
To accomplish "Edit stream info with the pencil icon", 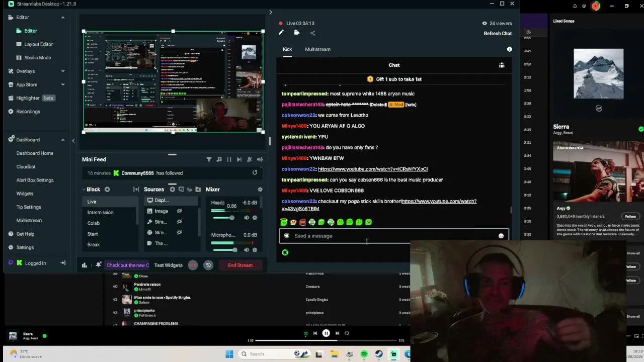I will [281, 33].
